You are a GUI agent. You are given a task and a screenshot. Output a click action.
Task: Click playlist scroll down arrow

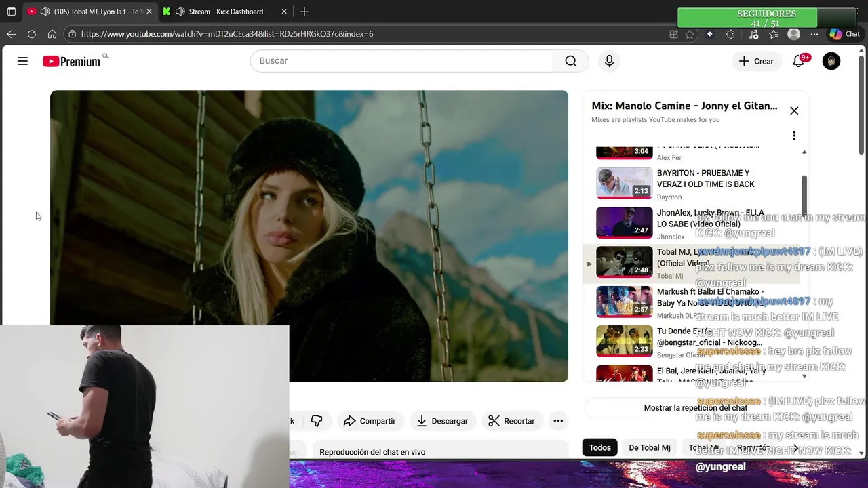(804, 376)
